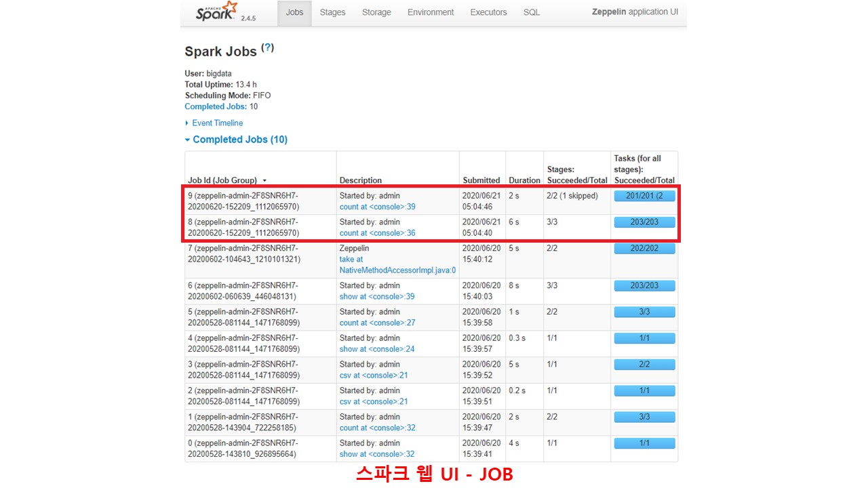This screenshot has width=868, height=488.
Task: Open job 6 'show at <console>:39' link
Action: click(377, 296)
